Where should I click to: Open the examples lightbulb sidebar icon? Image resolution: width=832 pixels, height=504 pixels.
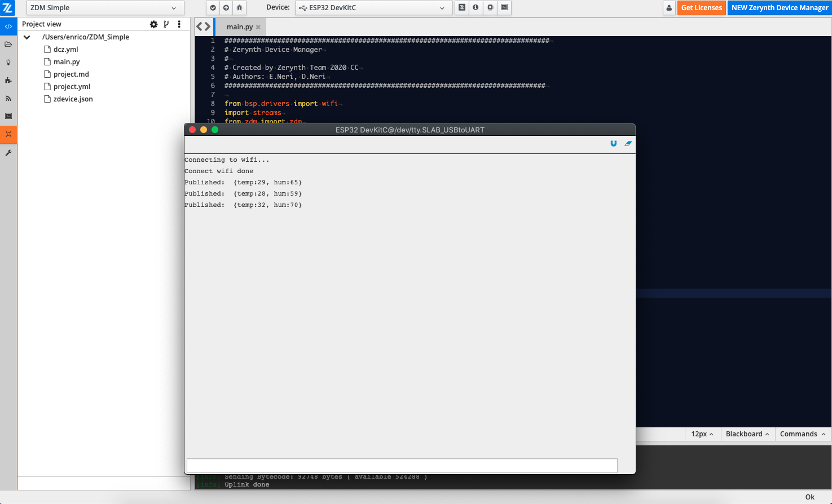[x=8, y=63]
